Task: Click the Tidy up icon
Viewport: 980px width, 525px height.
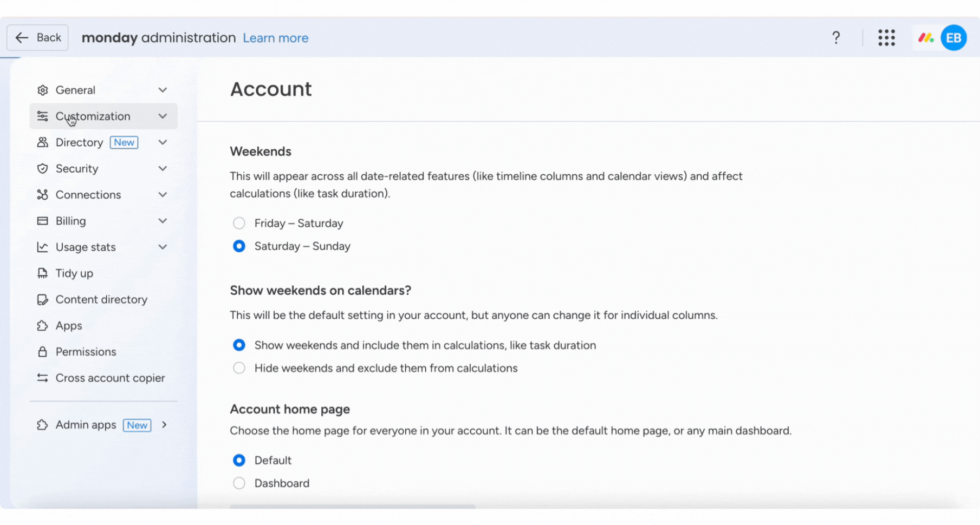Action: [x=42, y=273]
